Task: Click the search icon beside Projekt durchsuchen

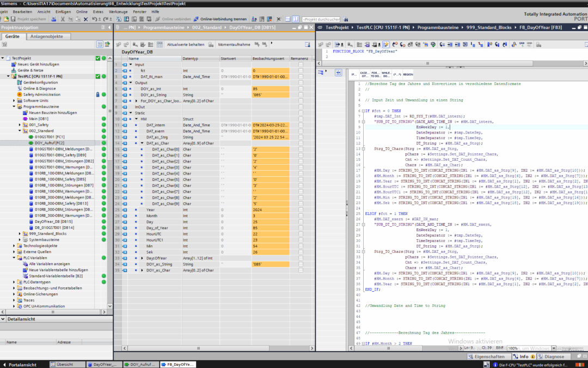Action: [345, 19]
